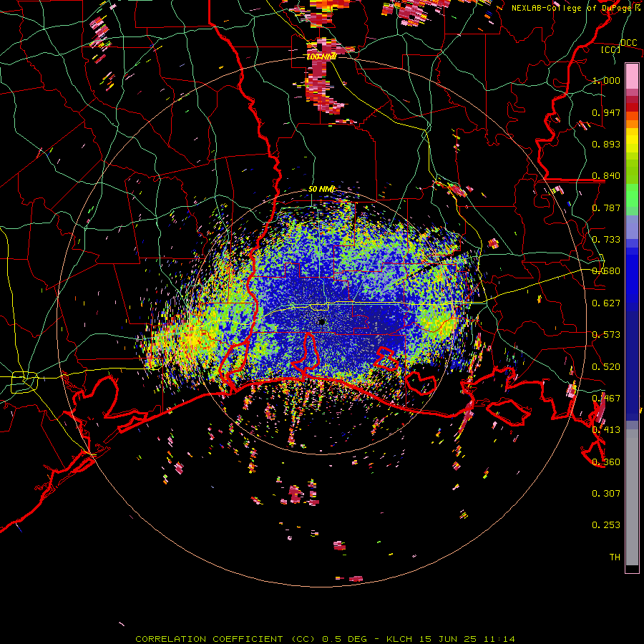Click the 0.627 scale value
Viewport: 644px width, 644px height.
tap(606, 303)
